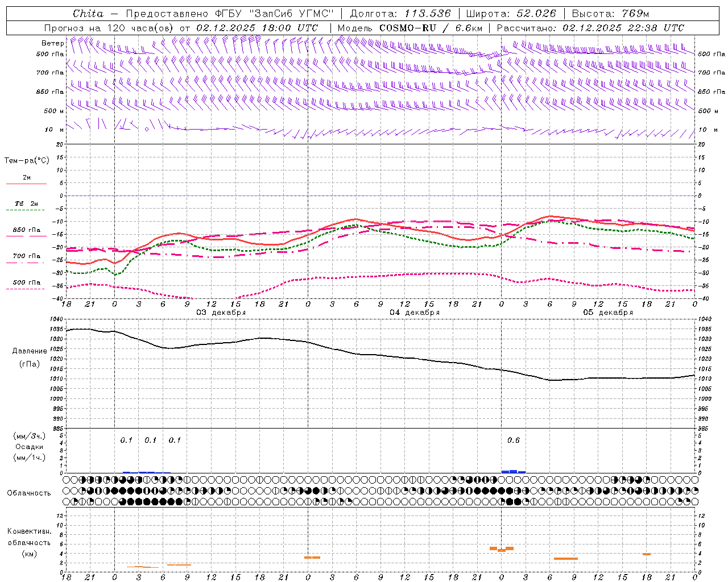728x582 pixels.
Task: Click the '0.6' precipitation amount value
Action: coord(514,440)
